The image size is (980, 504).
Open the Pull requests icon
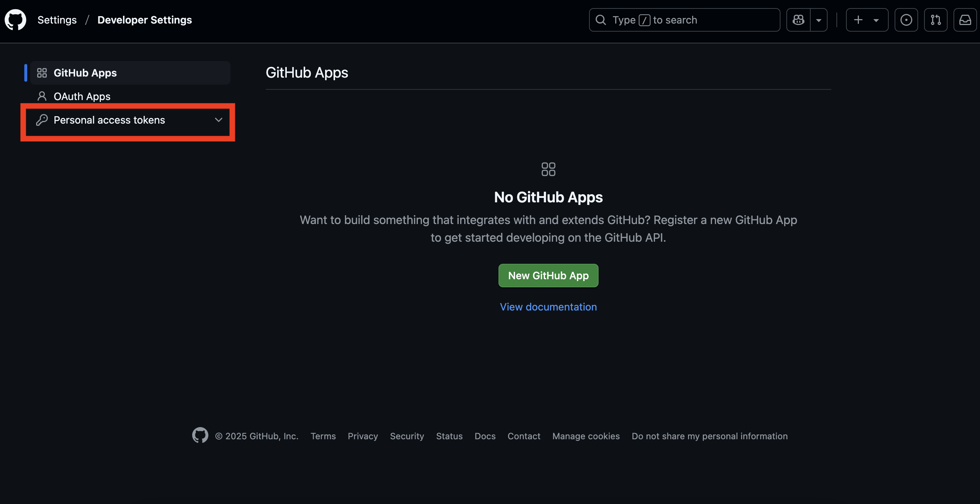pos(936,20)
